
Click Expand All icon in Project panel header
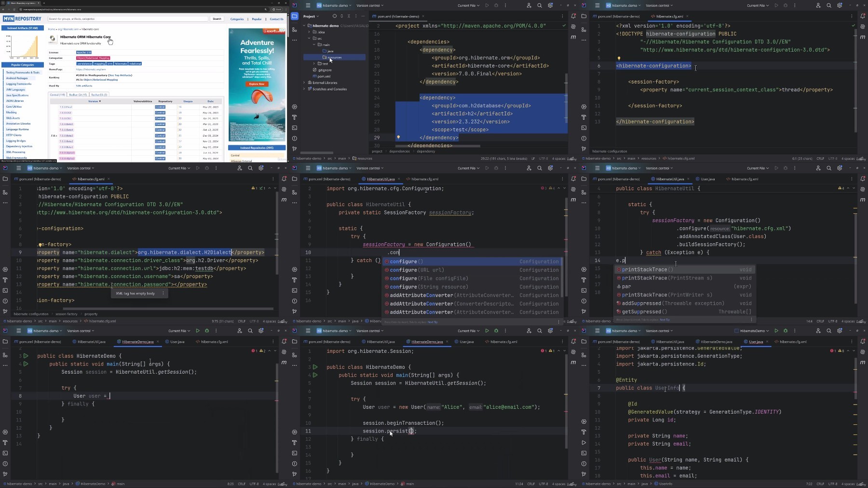pyautogui.click(x=341, y=16)
